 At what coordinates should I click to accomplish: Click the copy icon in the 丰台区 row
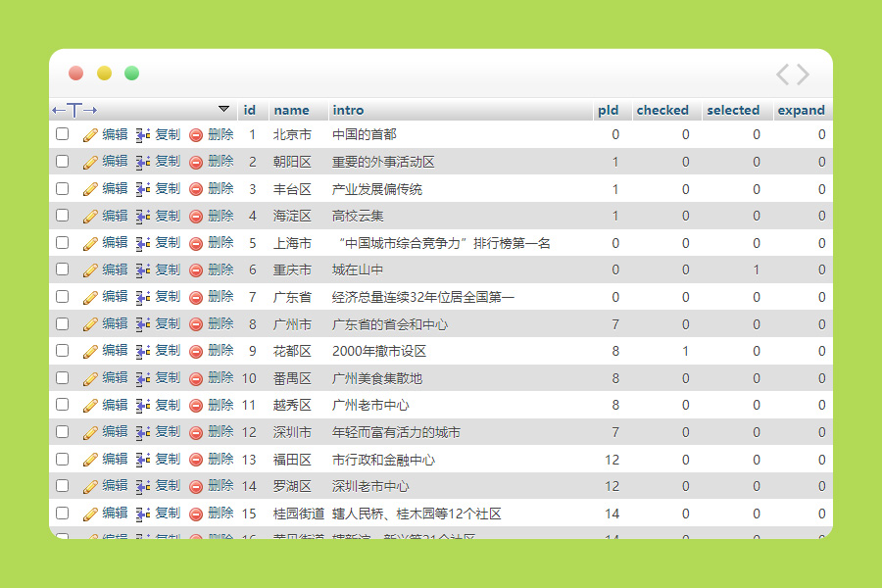(143, 189)
